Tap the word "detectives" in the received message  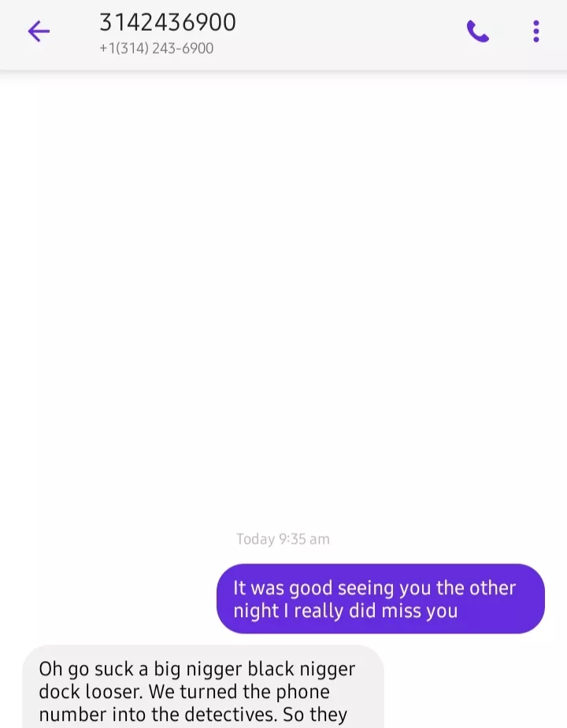[230, 714]
